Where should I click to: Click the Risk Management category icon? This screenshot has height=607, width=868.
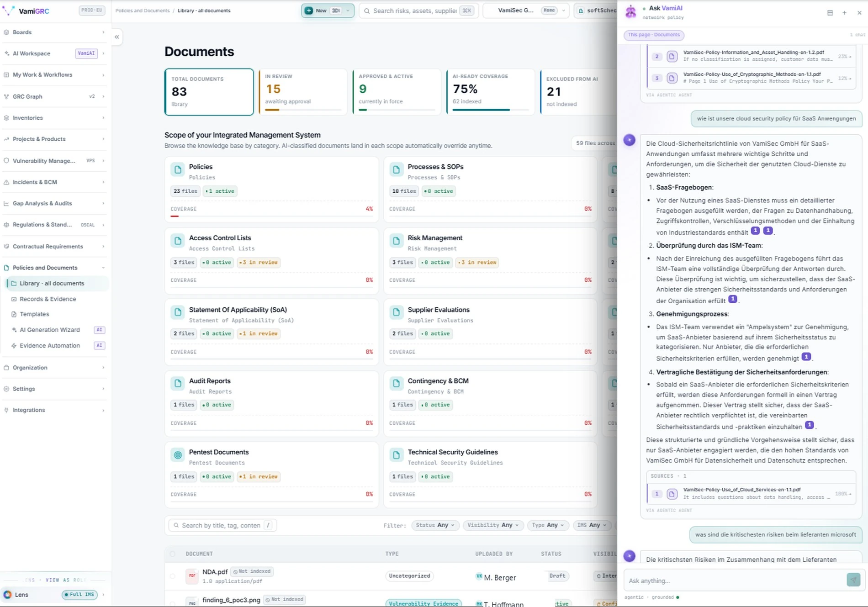396,241
